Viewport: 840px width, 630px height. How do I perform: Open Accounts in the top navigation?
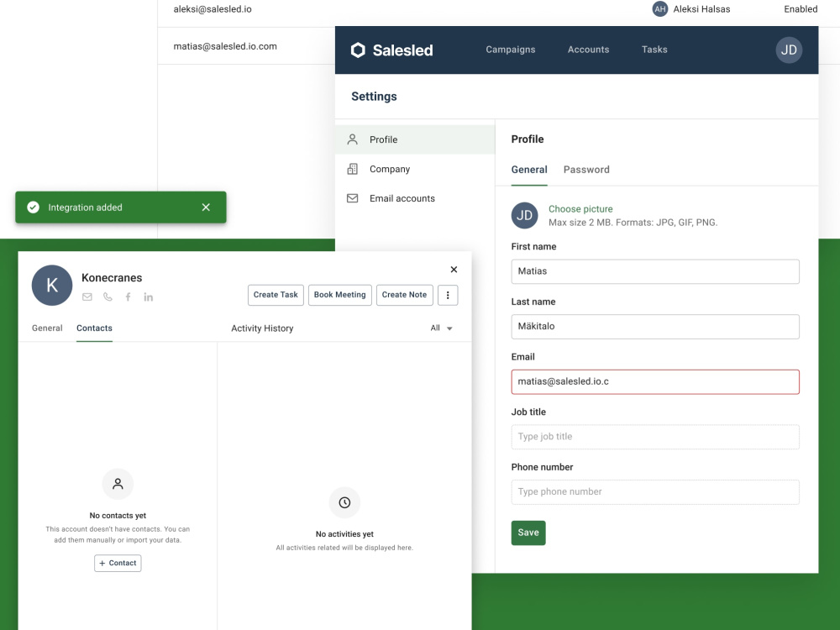(x=588, y=50)
